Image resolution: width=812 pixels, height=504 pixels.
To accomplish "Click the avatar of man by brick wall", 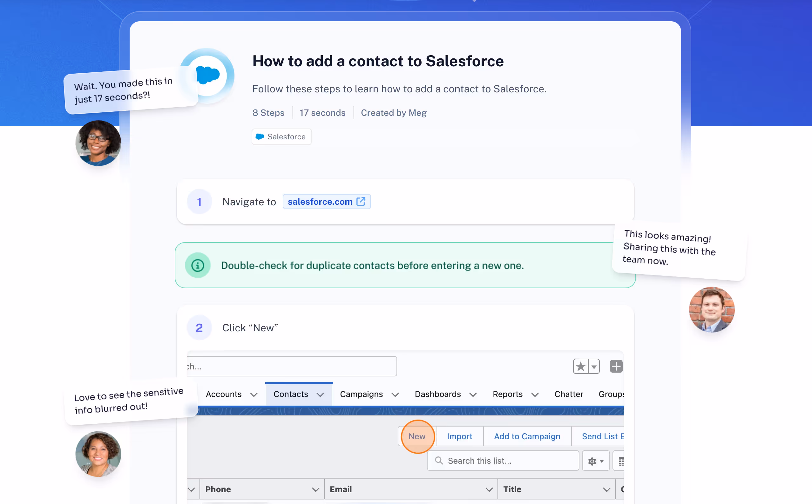I will pos(712,309).
